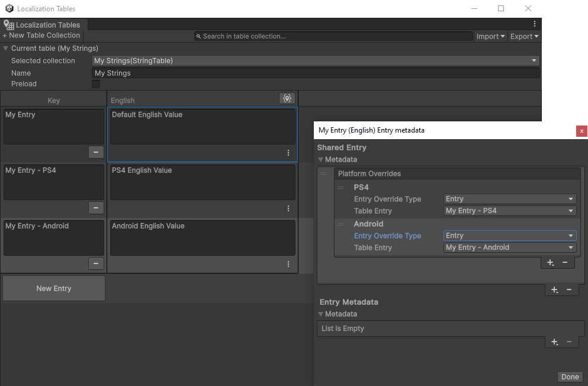Remove the My Entry - Android row
Viewport: 588px width, 386px height.
coord(96,263)
